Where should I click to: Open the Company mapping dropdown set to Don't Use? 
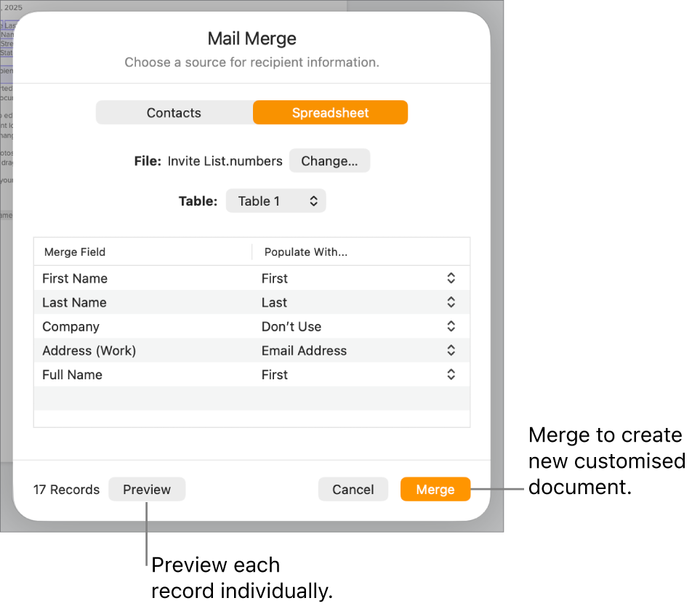pyautogui.click(x=451, y=326)
